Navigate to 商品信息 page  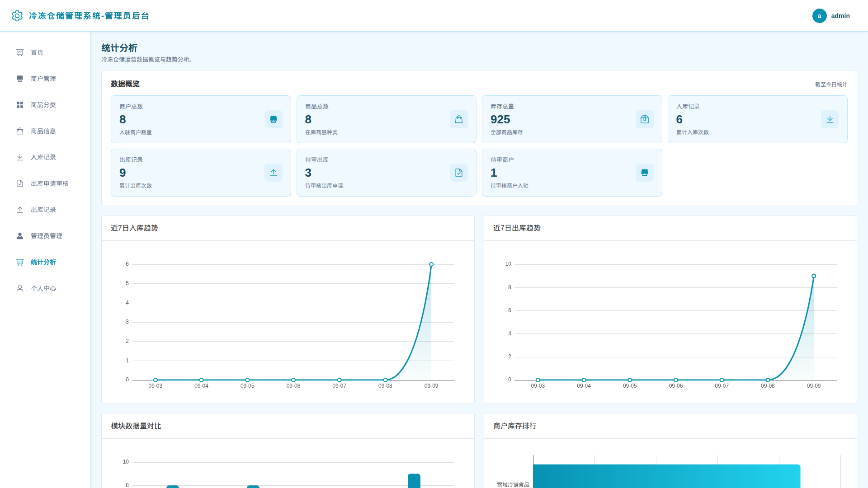tap(45, 131)
